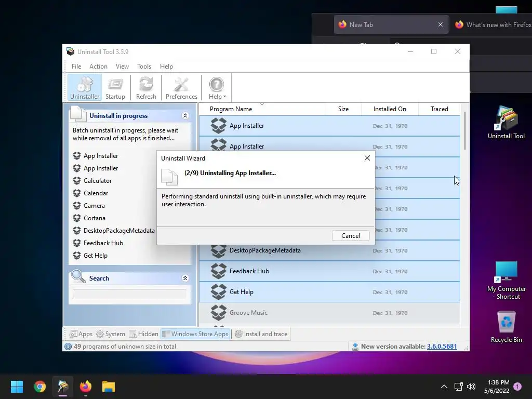Viewport: 532px width, 399px height.
Task: Open Firefox from the taskbar
Action: tap(86, 387)
